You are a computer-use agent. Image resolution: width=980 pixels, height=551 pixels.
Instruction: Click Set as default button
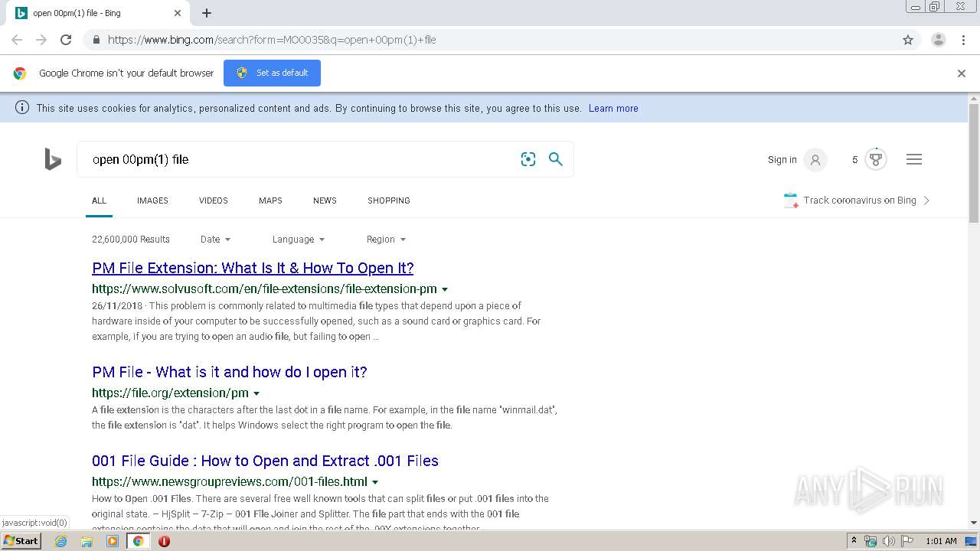(x=272, y=73)
